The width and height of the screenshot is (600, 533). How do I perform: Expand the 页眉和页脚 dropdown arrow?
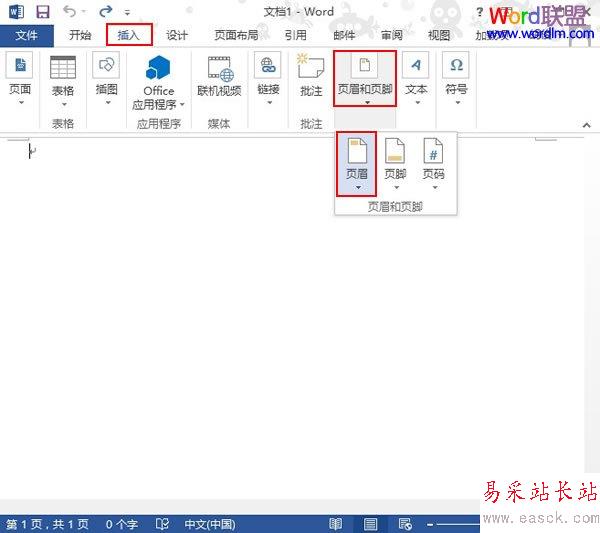(367, 103)
